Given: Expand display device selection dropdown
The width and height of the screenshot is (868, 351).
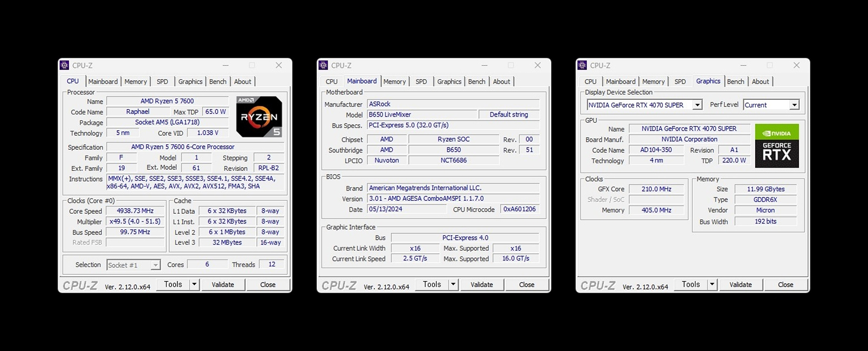Looking at the screenshot, I should pos(698,105).
